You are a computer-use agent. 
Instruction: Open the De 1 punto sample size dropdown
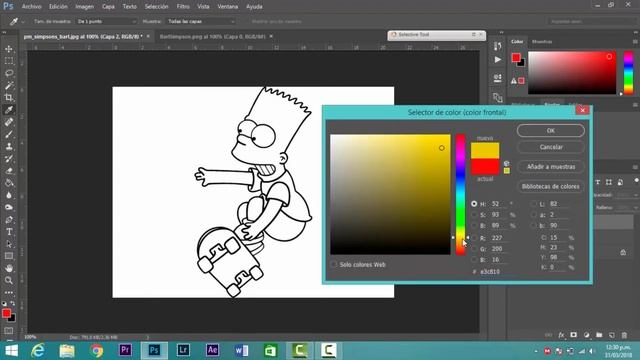[x=106, y=21]
